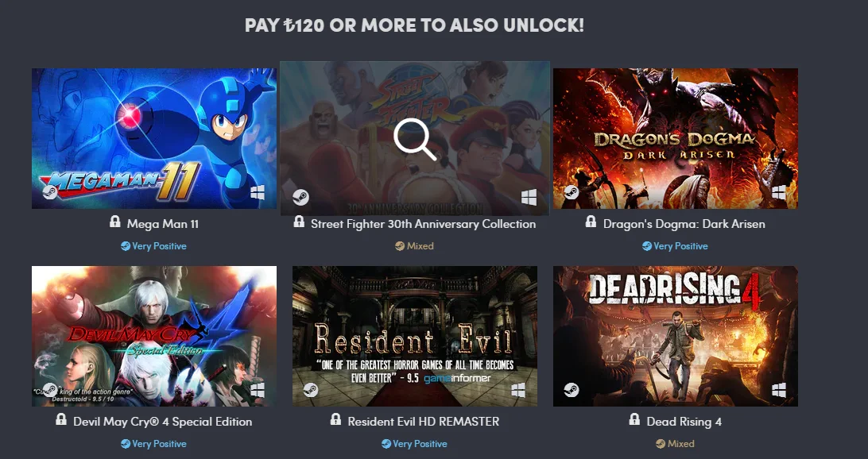Open Devil May Cry 4 Special Edition title
This screenshot has height=459, width=868.
coord(163,422)
